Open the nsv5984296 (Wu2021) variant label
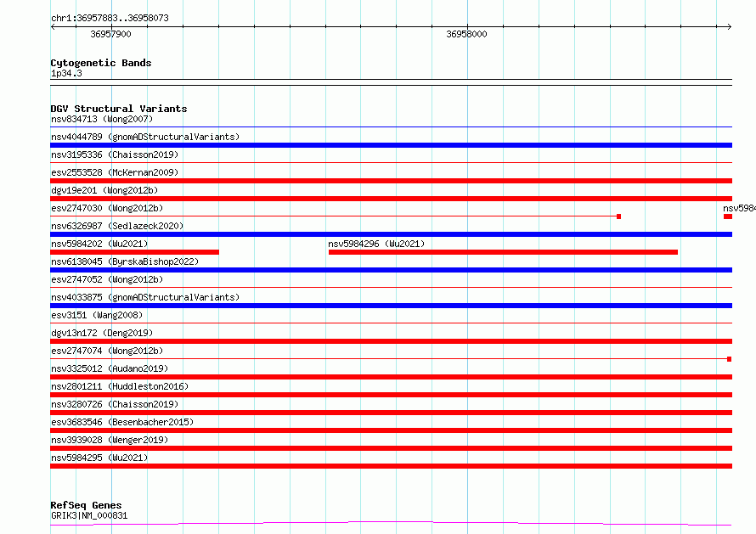 [376, 244]
